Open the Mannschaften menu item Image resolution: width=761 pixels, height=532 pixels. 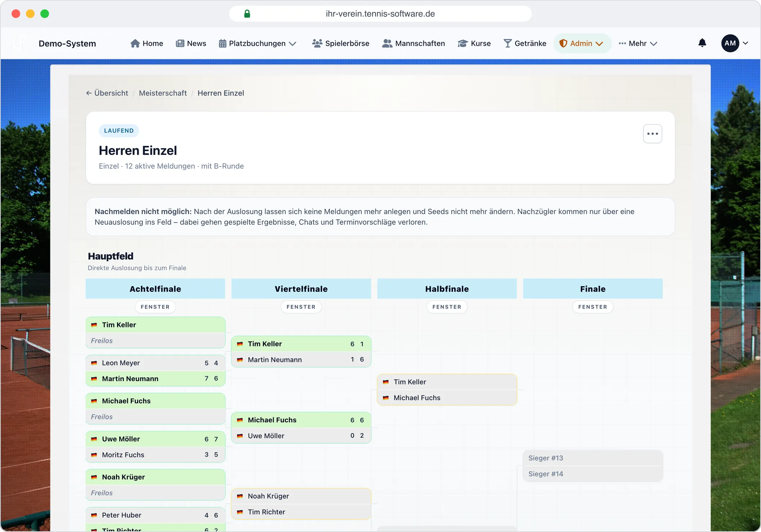click(x=413, y=43)
